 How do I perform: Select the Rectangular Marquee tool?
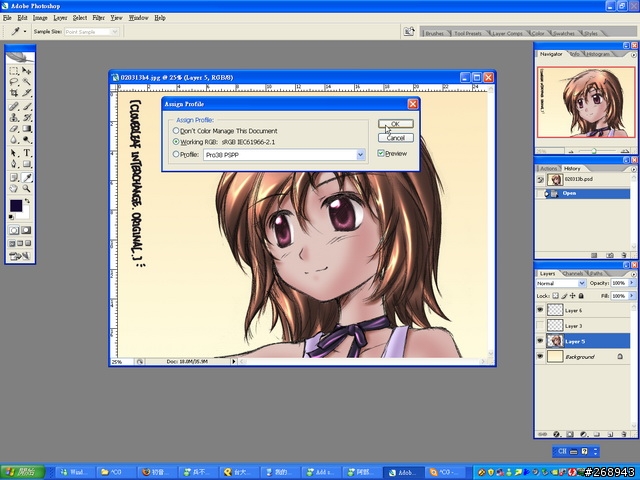14,71
